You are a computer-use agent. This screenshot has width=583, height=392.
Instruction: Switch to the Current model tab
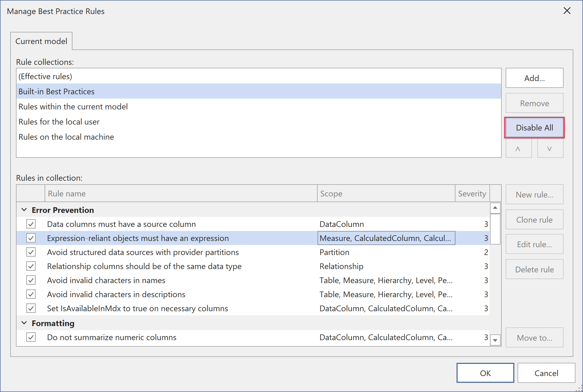pyautogui.click(x=41, y=41)
